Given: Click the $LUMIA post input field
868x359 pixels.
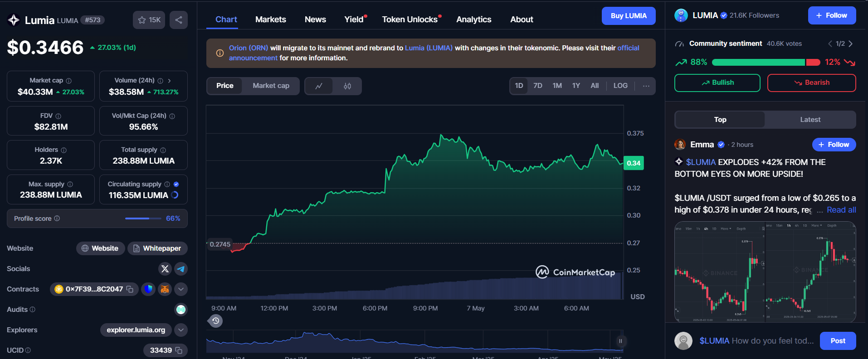Looking at the screenshot, I should pos(756,341).
